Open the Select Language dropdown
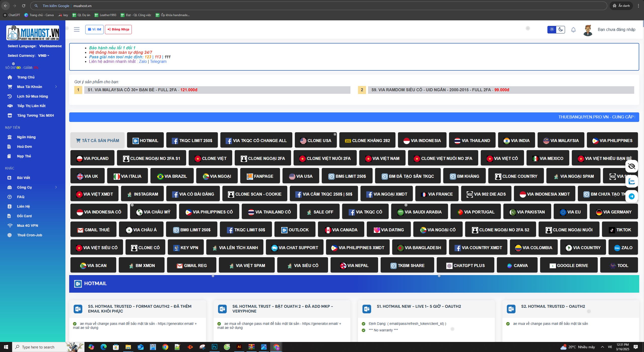644x352 pixels. pyautogui.click(x=50, y=46)
